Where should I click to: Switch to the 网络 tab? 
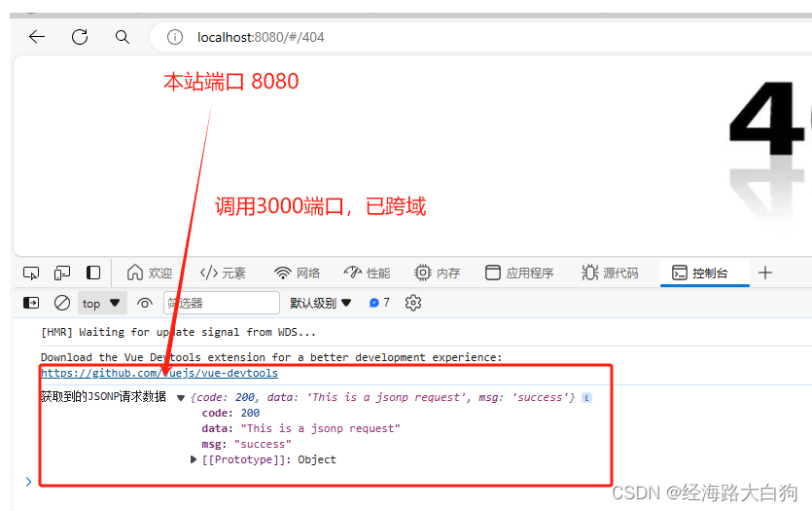pos(297,274)
